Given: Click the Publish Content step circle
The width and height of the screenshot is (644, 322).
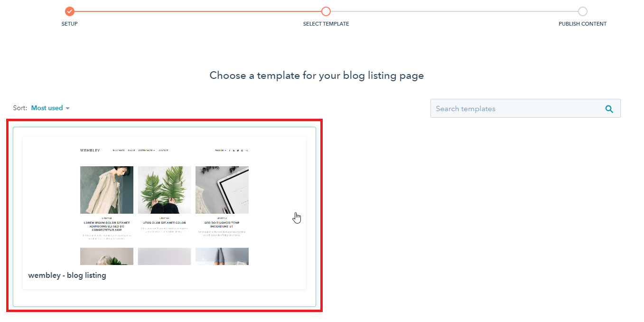Looking at the screenshot, I should 582,11.
